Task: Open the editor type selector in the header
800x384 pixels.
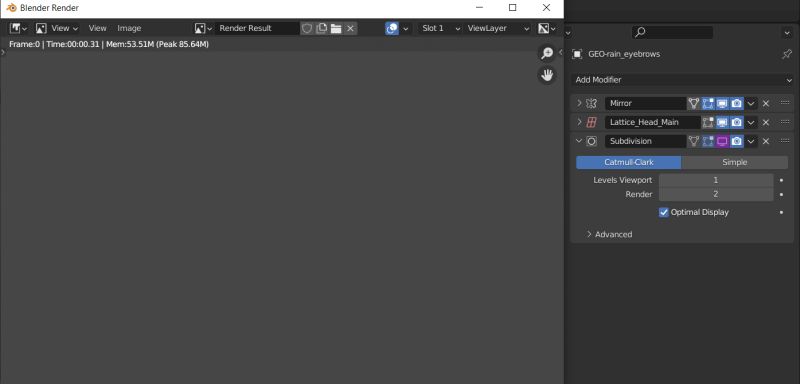Action: [x=18, y=29]
